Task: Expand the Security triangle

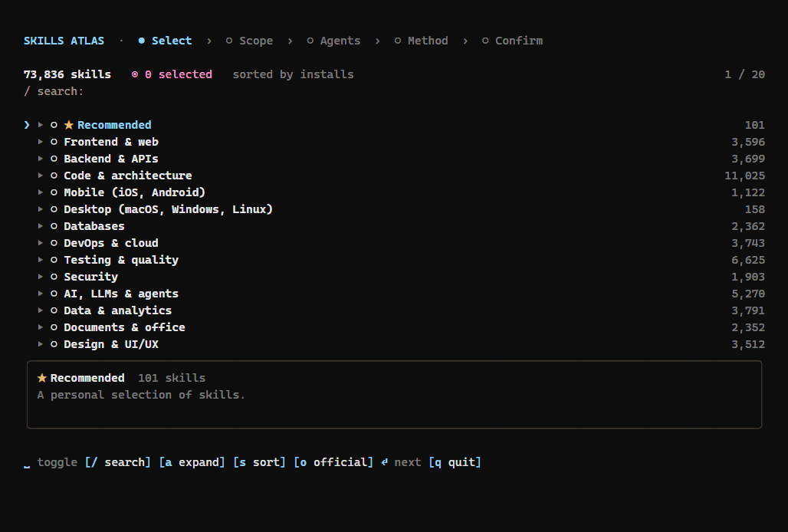Action: pyautogui.click(x=41, y=277)
